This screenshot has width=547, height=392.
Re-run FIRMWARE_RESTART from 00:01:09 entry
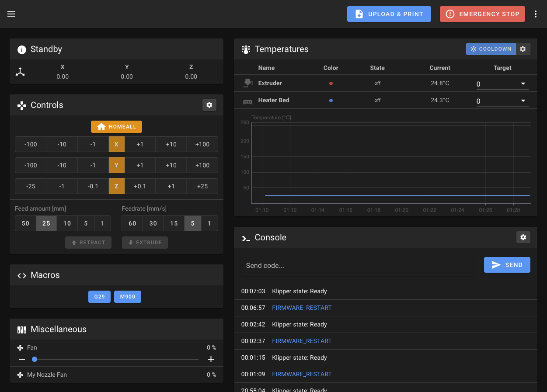[x=302, y=374]
